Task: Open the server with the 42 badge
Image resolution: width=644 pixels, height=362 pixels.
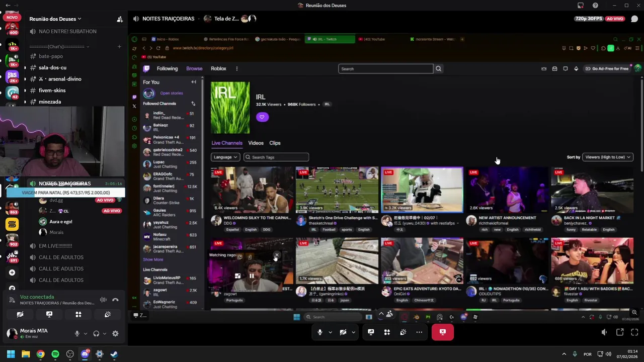Action: [x=12, y=93]
